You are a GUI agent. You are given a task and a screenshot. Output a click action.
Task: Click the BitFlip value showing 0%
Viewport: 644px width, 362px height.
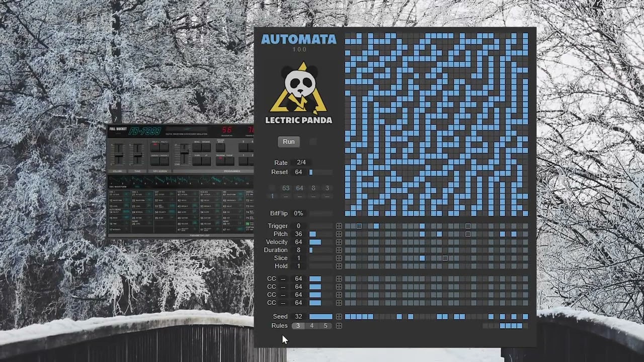tap(298, 214)
